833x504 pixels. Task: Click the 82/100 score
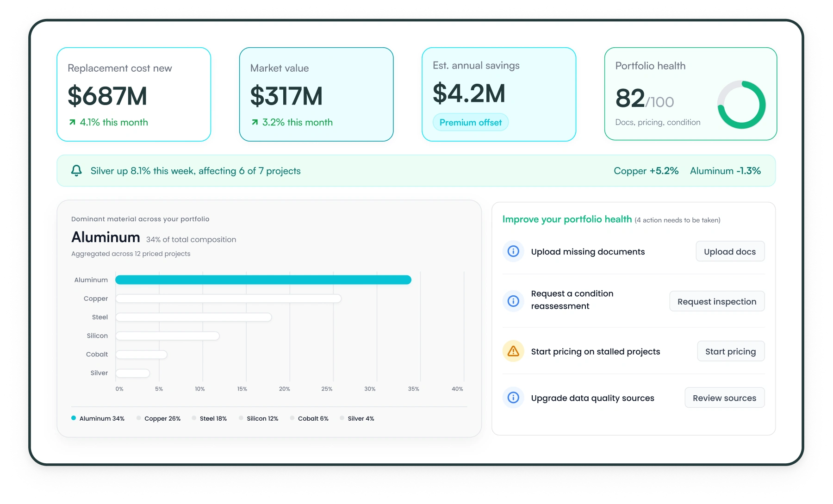click(645, 99)
